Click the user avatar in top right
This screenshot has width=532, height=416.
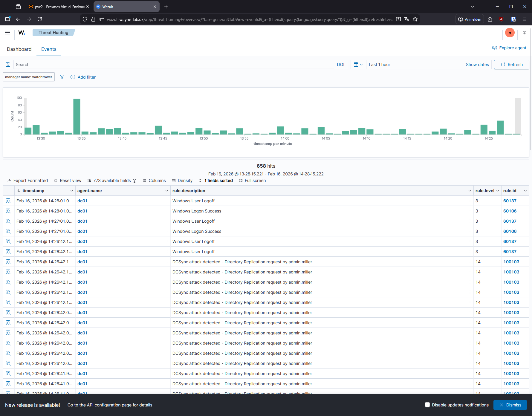(510, 33)
